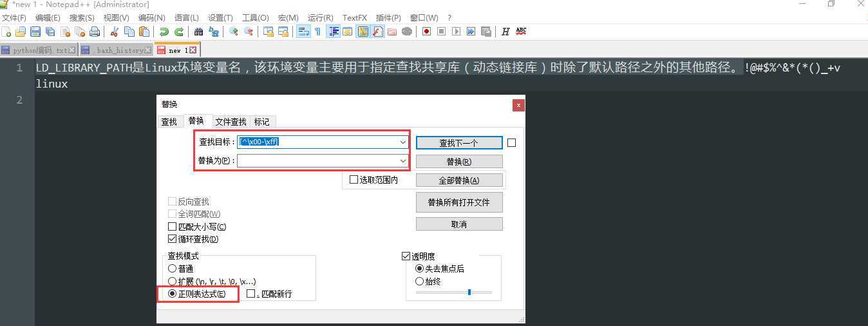Viewport: 868px width, 326px height.
Task: Zoom out using the toolbar magnifier minus
Action: coord(249,31)
